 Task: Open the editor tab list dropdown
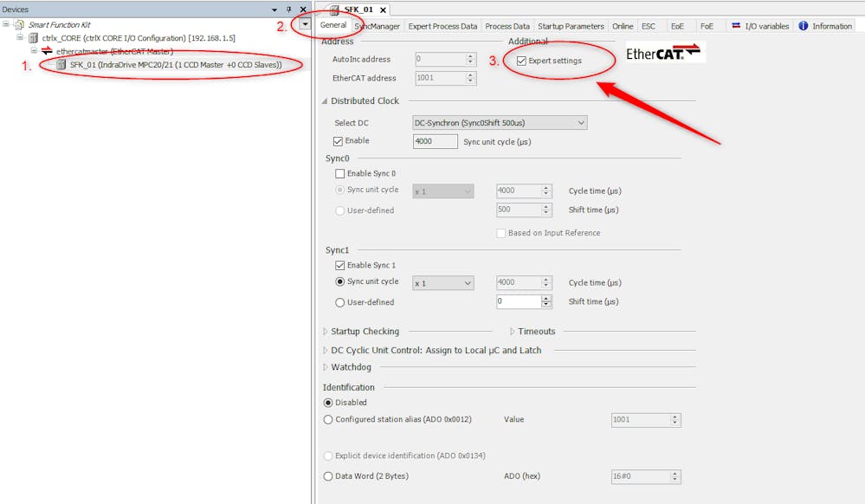[305, 23]
